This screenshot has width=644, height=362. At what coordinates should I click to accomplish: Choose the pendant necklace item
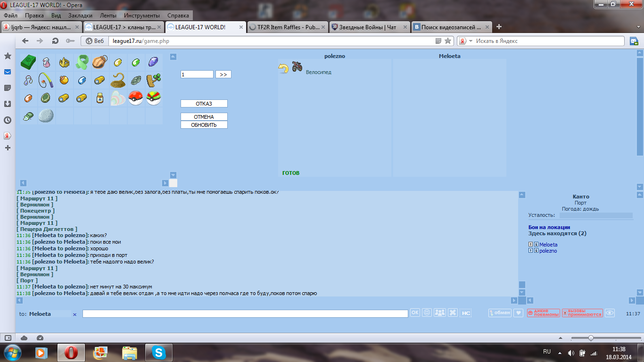[28, 80]
